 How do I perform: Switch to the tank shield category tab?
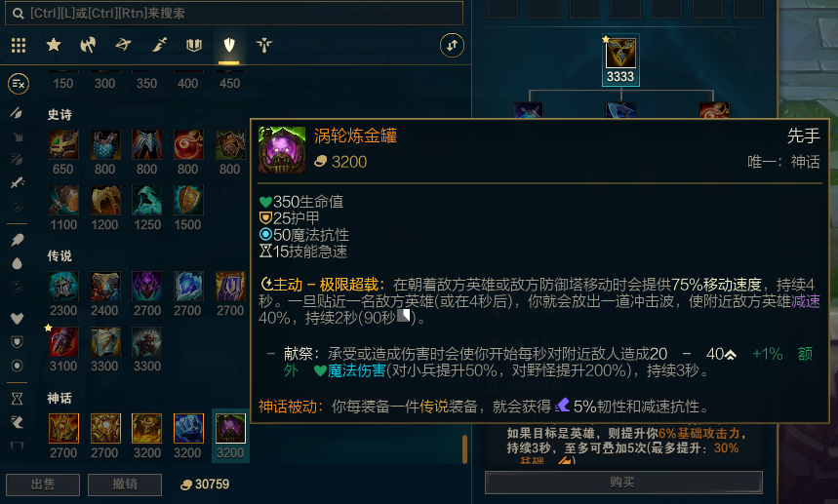click(228, 46)
